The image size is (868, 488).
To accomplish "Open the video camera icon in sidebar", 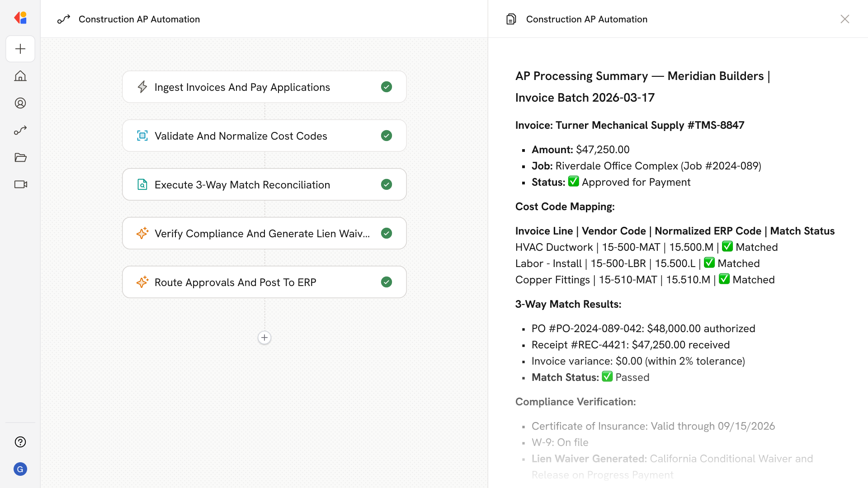I will (x=20, y=184).
